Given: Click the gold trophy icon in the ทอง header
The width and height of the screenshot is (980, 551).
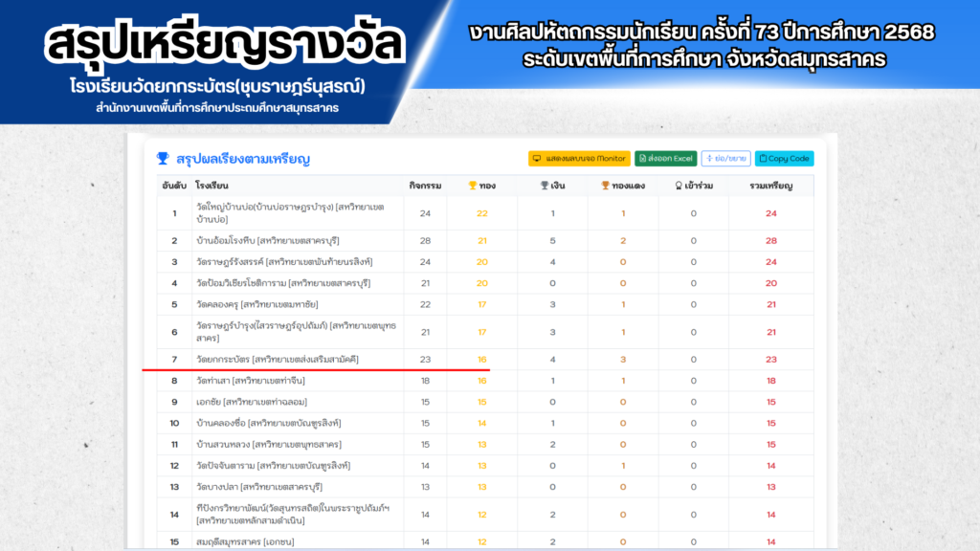Looking at the screenshot, I should coord(472,186).
